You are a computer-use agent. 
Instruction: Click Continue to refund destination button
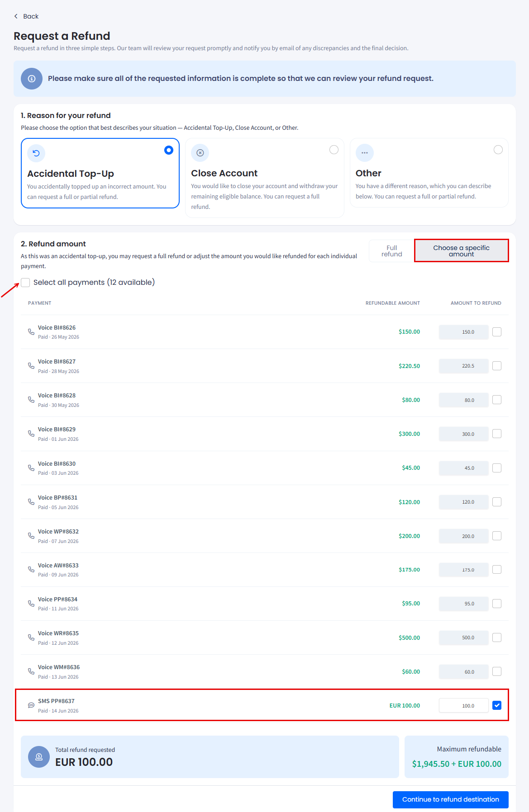[x=451, y=799]
